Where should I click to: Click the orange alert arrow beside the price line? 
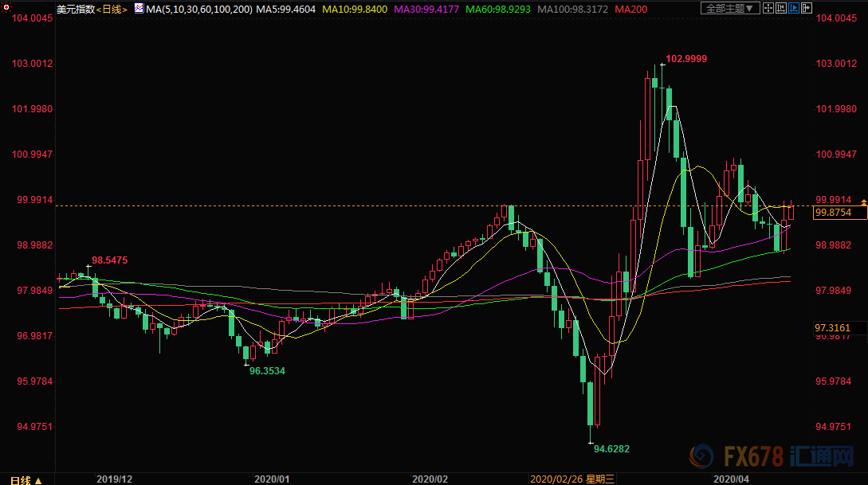click(865, 199)
